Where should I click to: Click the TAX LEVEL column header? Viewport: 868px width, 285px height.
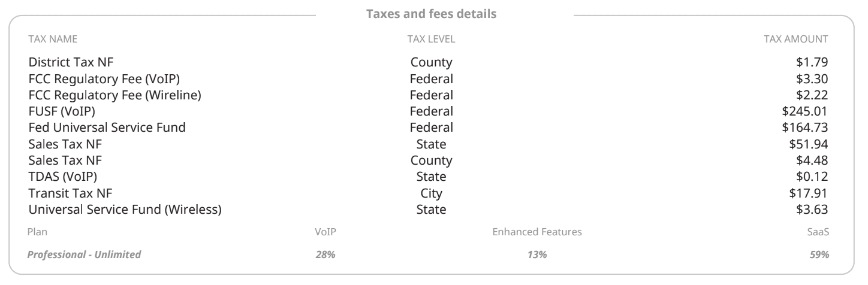click(431, 40)
